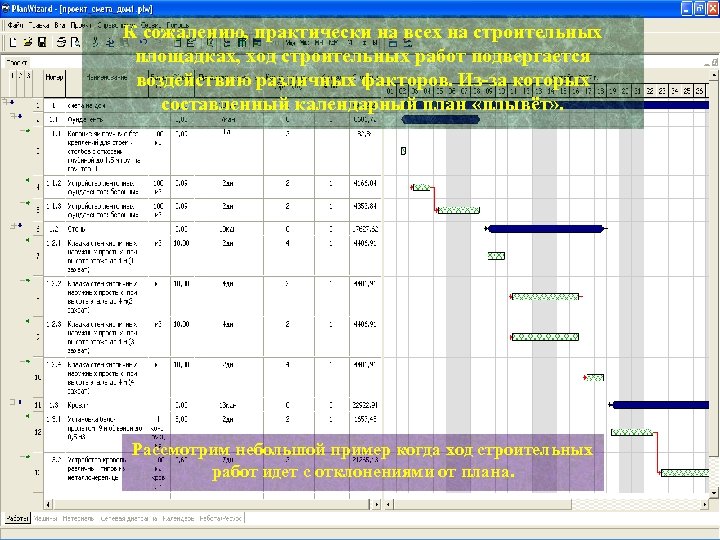Select the Крыша name cell
The width and height of the screenshot is (720, 540).
(107, 405)
